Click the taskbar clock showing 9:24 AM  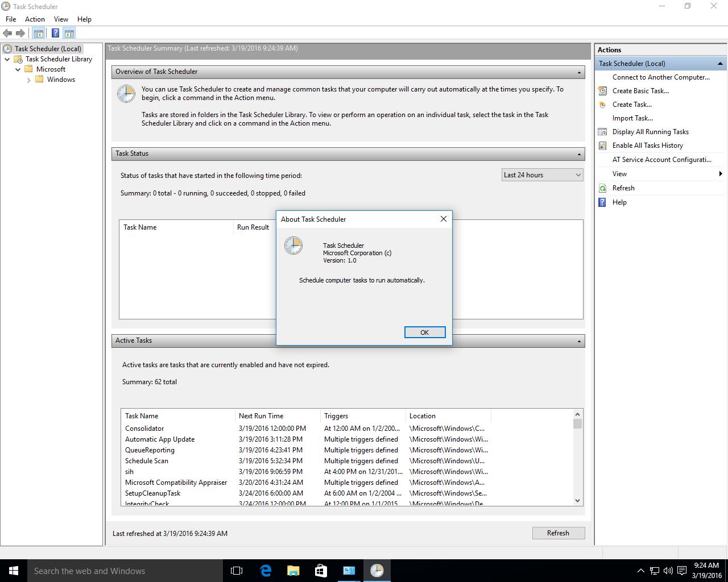point(706,571)
